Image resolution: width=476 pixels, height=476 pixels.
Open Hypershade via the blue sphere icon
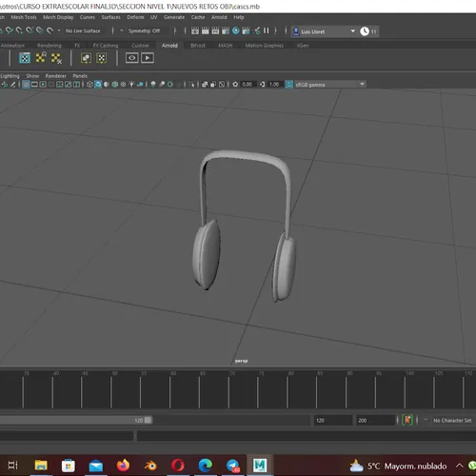pos(236,30)
